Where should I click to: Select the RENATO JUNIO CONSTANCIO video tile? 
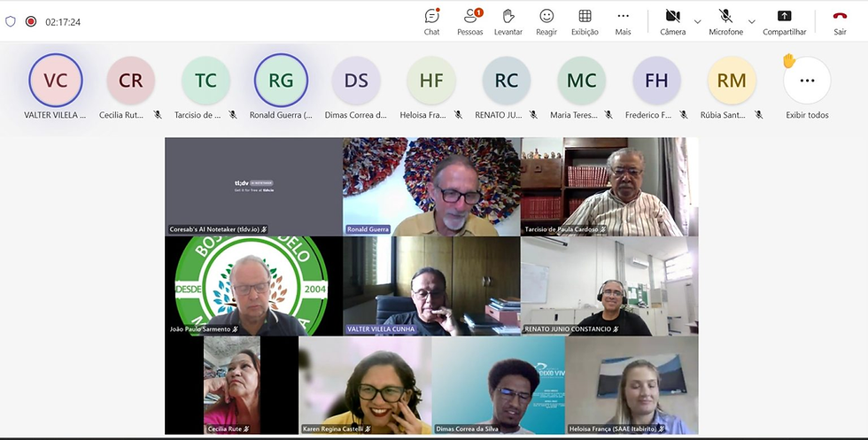609,286
